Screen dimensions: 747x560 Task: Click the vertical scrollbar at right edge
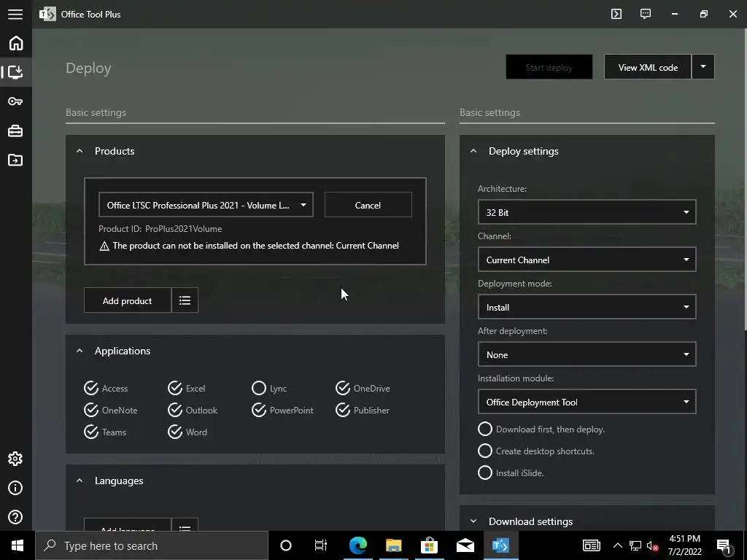pos(745,179)
